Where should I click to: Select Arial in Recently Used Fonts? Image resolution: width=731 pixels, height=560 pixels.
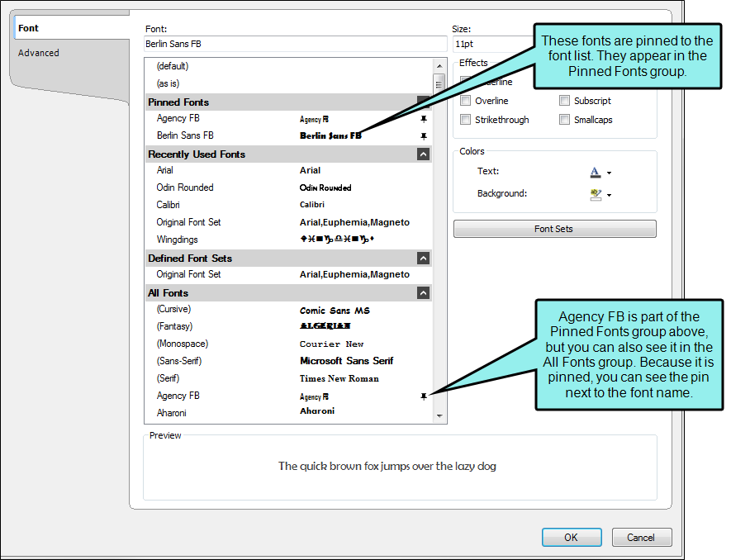288,170
